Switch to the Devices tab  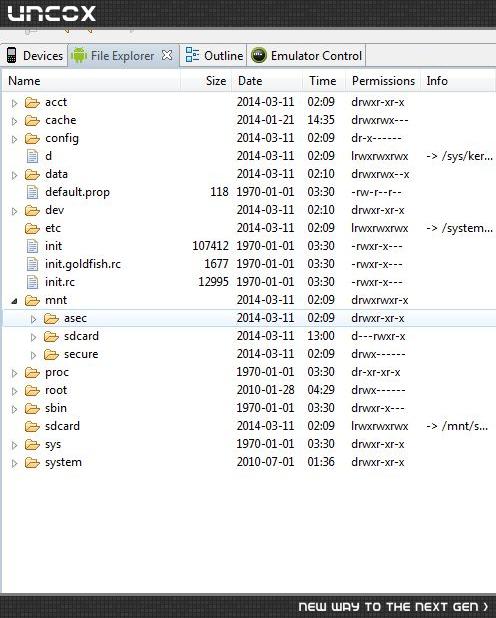pyautogui.click(x=34, y=56)
